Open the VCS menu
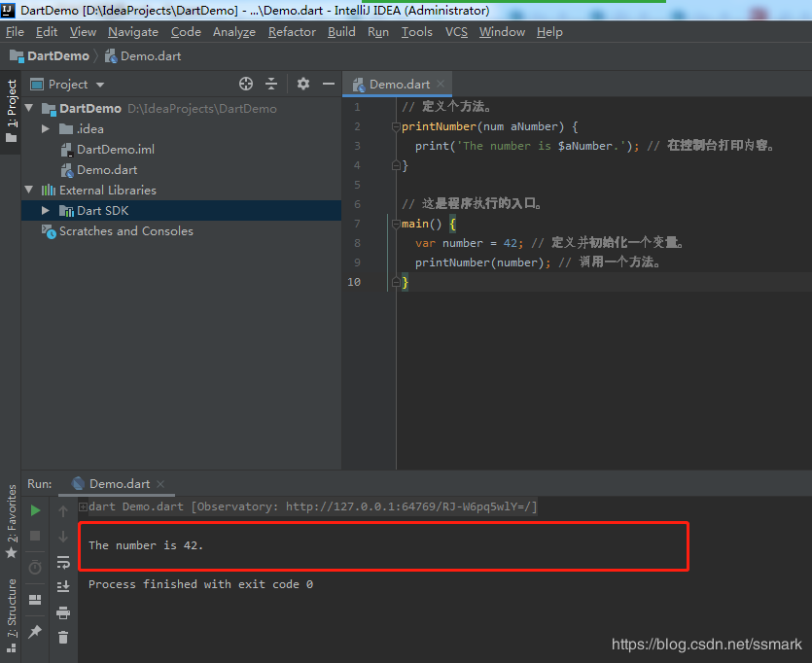This screenshot has height=663, width=812. [x=456, y=32]
